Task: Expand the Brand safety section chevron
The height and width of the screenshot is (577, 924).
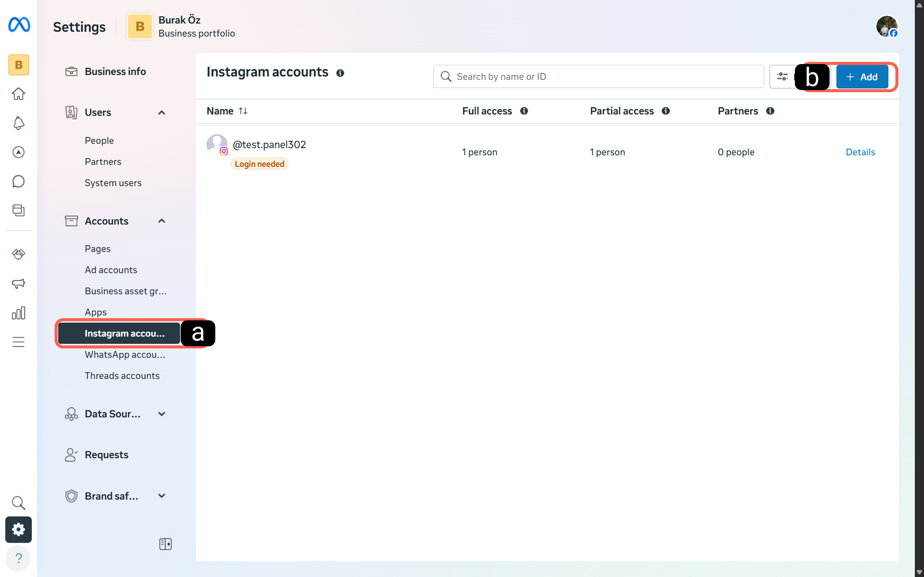Action: [x=162, y=496]
